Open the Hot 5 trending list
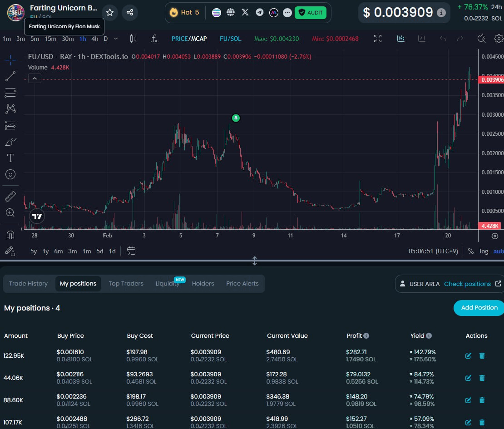Viewport: 504px width, 429px height. pyautogui.click(x=184, y=13)
